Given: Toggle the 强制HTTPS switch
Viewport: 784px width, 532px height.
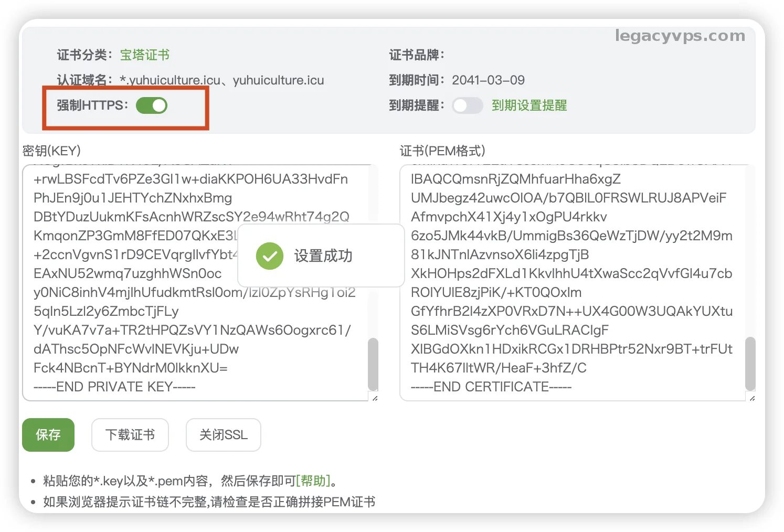Looking at the screenshot, I should [x=151, y=105].
